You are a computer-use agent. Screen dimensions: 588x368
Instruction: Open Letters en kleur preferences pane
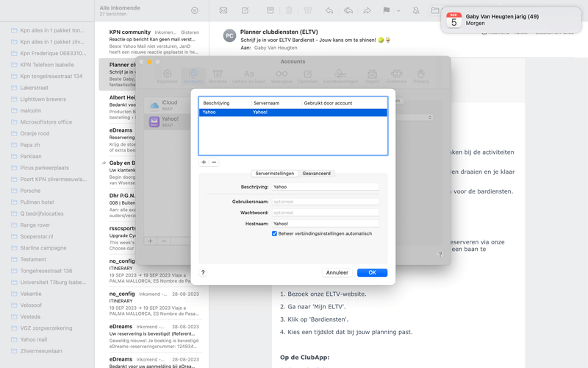pos(248,77)
